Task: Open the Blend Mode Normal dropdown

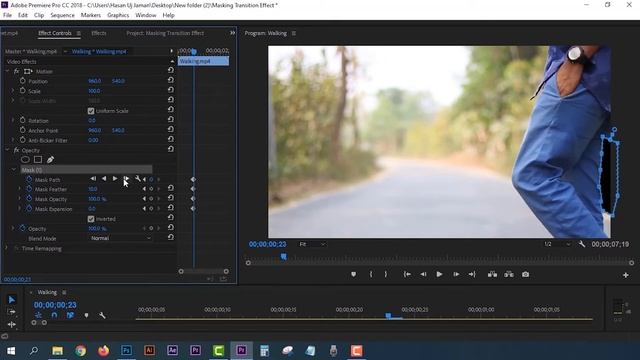Action: click(x=120, y=238)
